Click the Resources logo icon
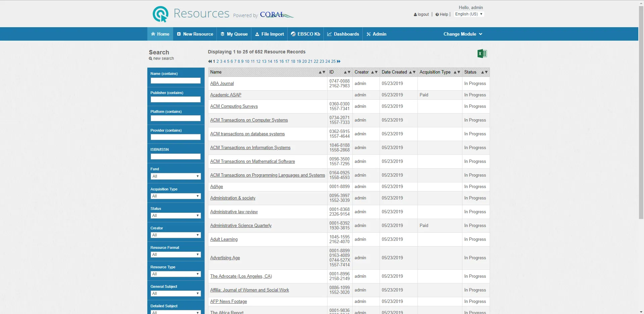The width and height of the screenshot is (644, 314). pos(160,14)
